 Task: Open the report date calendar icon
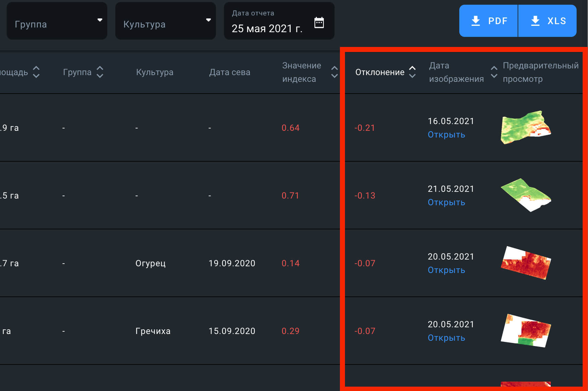click(x=319, y=23)
